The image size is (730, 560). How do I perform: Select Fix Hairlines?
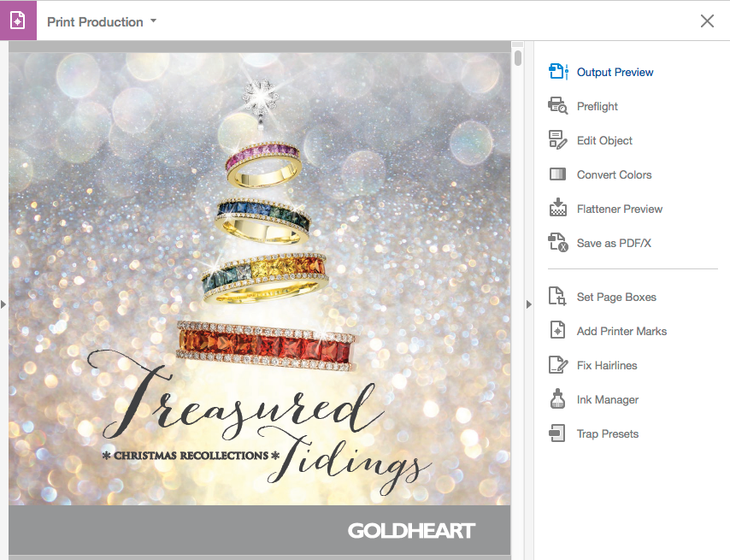coord(607,365)
